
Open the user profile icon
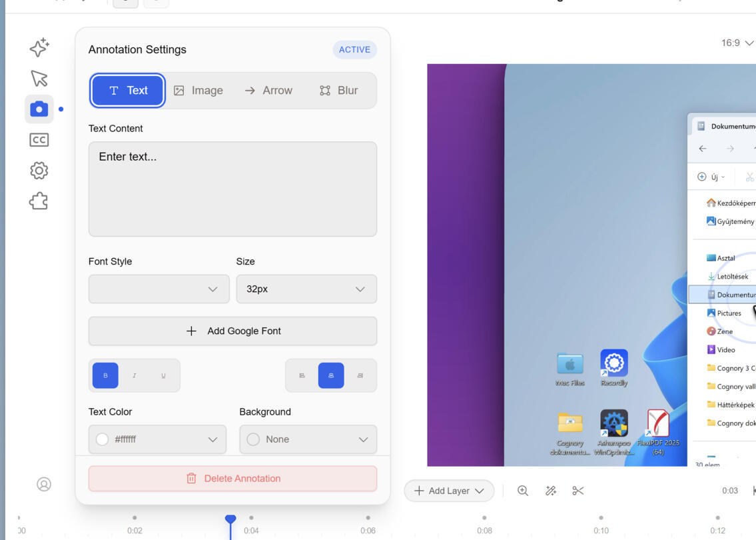(x=44, y=484)
